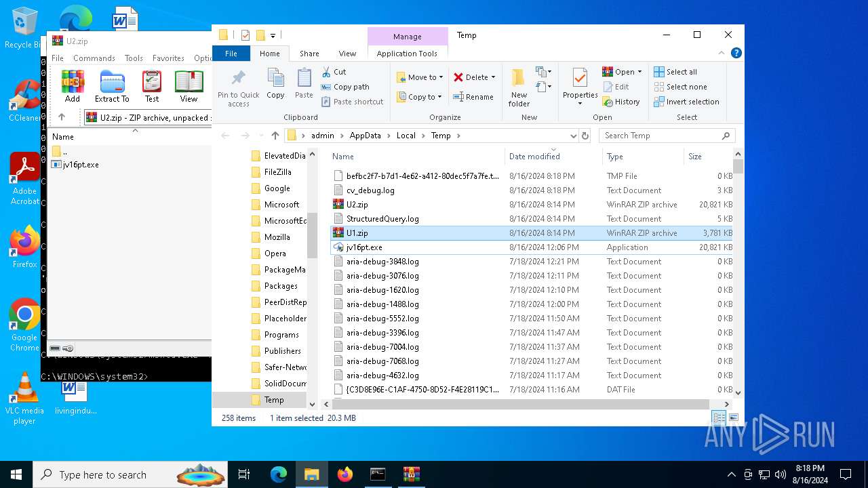868x488 pixels.
Task: Open WinRAR Favorites menu
Action: pyautogui.click(x=168, y=58)
